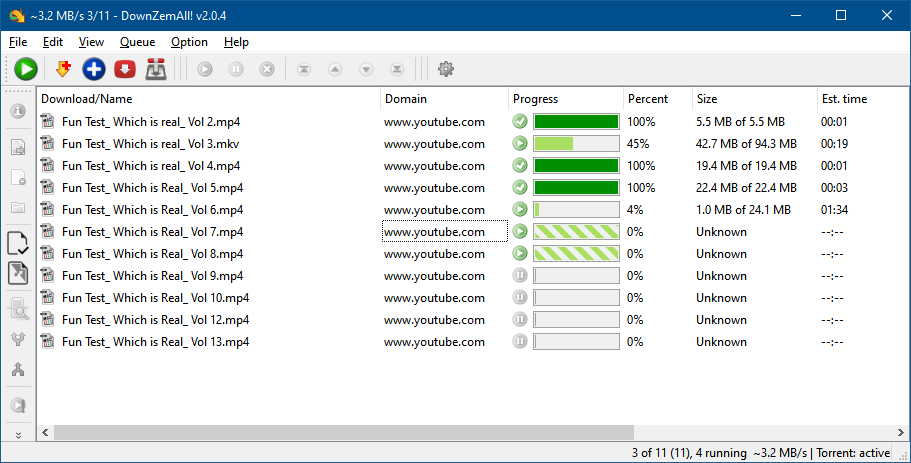The width and height of the screenshot is (911, 463).
Task: Click the sidebar dark page with arrow icon
Action: coord(18,272)
